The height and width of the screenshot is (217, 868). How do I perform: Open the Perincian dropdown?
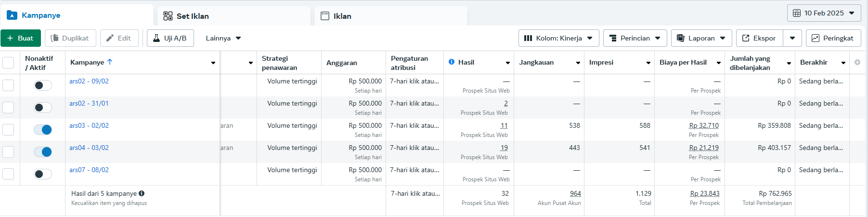coord(635,38)
